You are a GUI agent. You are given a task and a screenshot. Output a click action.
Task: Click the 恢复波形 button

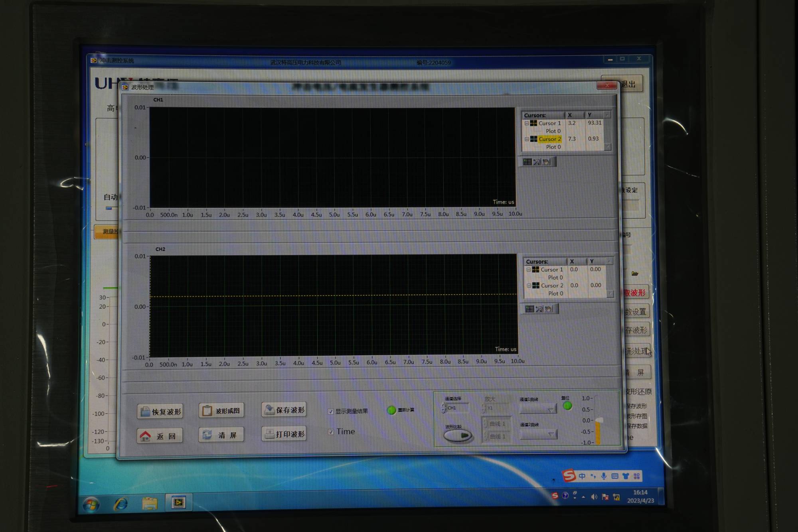[160, 412]
